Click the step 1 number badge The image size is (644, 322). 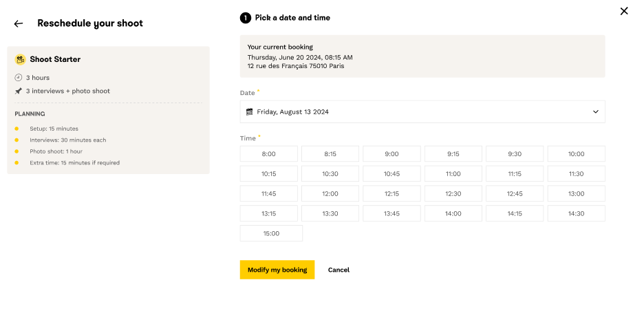tap(246, 18)
